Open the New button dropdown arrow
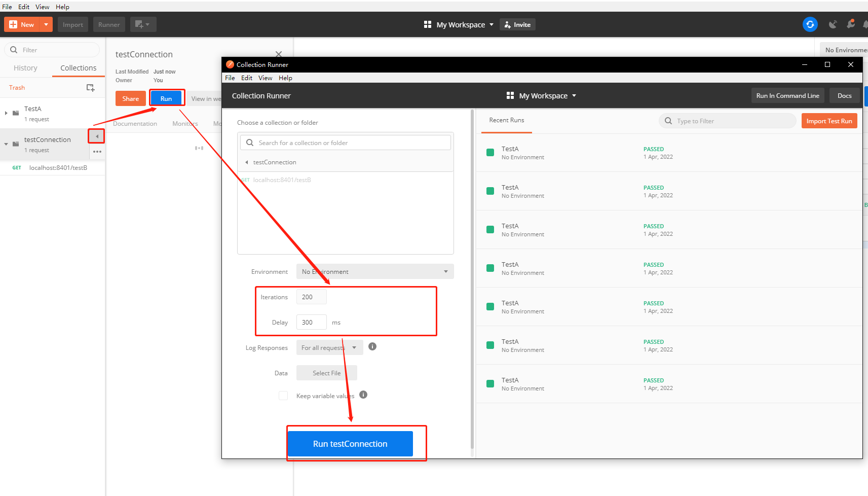Viewport: 868px width, 496px height. [x=46, y=24]
